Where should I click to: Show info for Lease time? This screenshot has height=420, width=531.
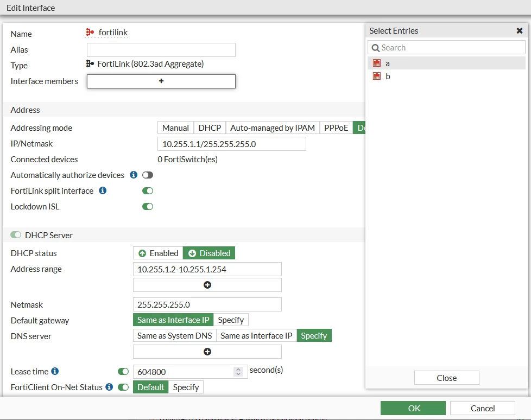(x=55, y=371)
